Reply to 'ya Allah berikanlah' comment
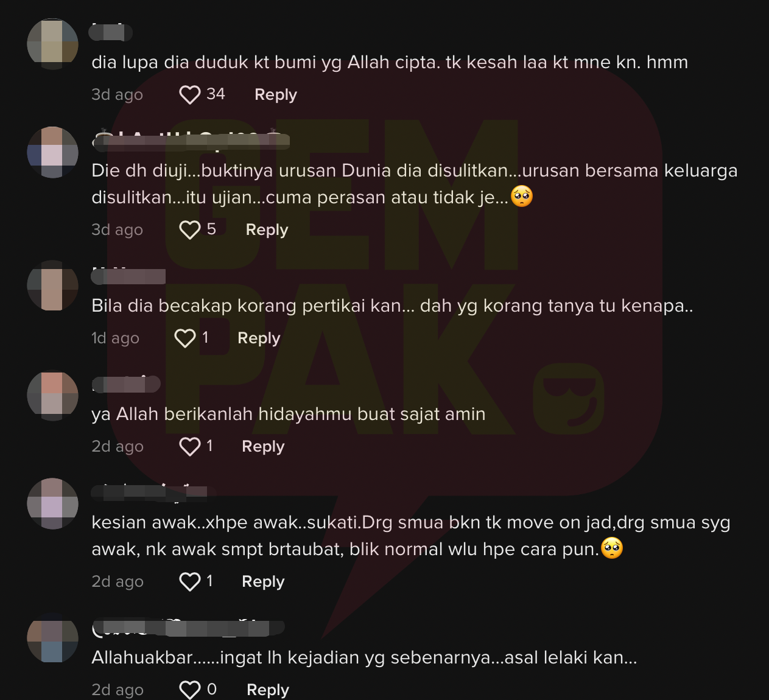The height and width of the screenshot is (700, 769). click(x=263, y=446)
